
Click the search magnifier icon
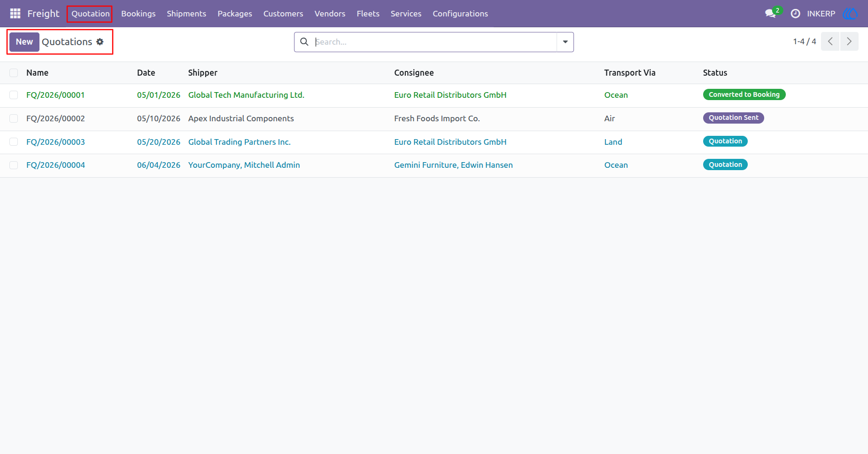[x=304, y=42]
